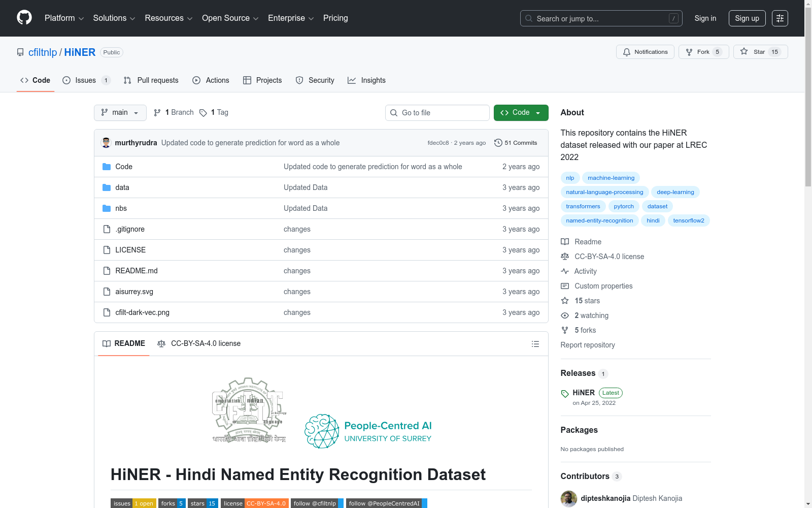
Task: Click the data folder icon
Action: click(107, 187)
